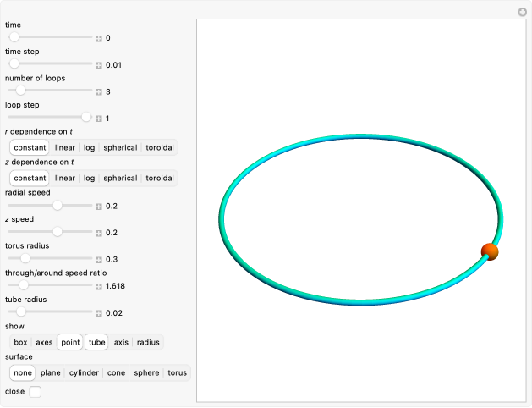
Task: Enable the close checkbox
Action: [x=35, y=392]
